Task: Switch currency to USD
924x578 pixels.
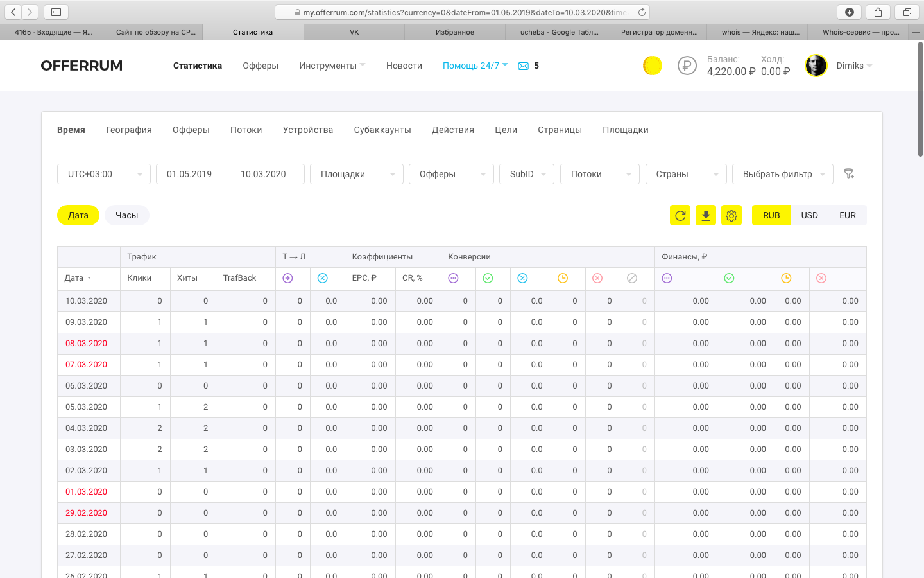Action: click(809, 216)
